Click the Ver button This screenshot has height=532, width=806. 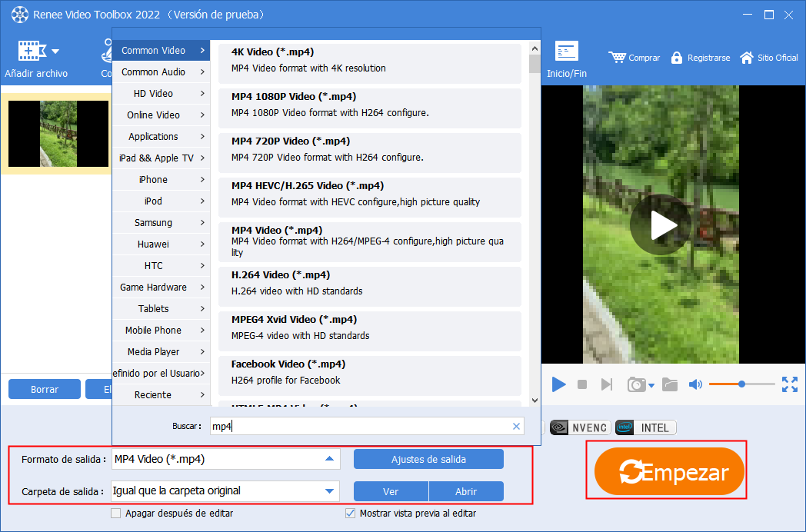click(x=391, y=491)
